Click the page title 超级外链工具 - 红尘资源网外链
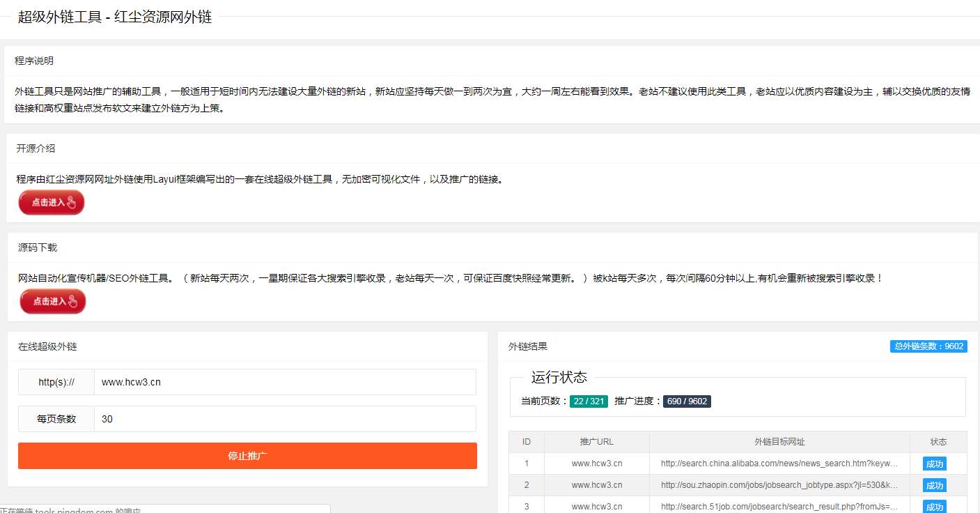This screenshot has height=513, width=980. pos(116,17)
